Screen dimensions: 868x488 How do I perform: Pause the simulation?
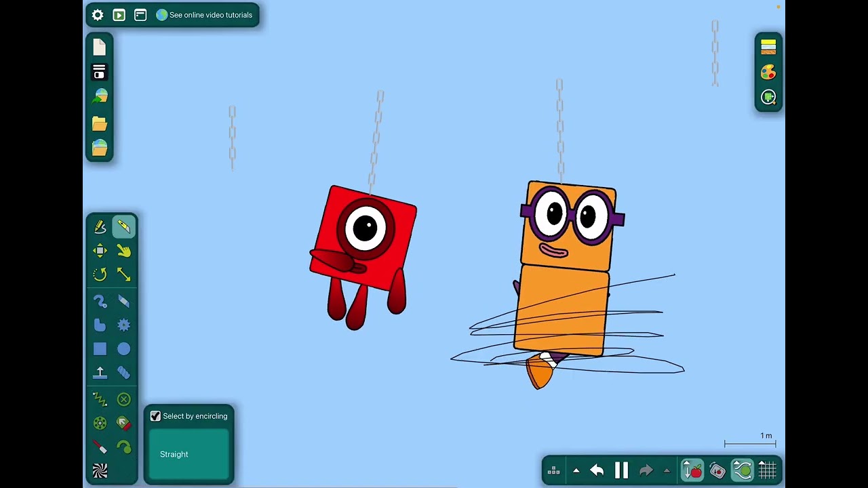[x=621, y=470]
